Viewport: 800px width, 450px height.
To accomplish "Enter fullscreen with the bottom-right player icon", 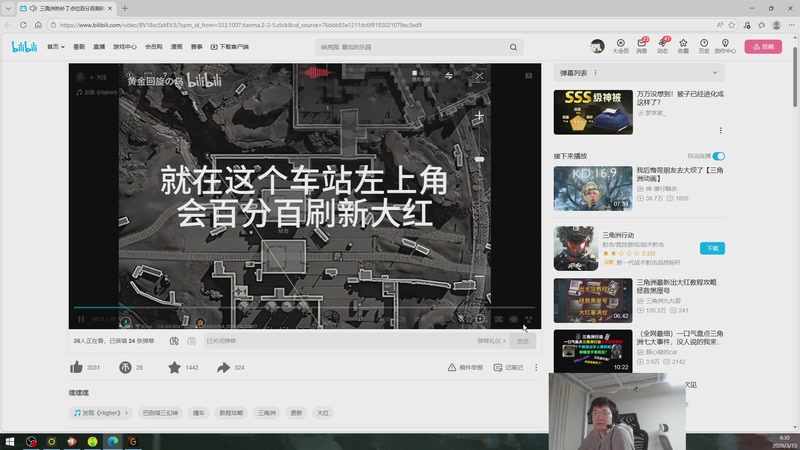I will (x=529, y=319).
